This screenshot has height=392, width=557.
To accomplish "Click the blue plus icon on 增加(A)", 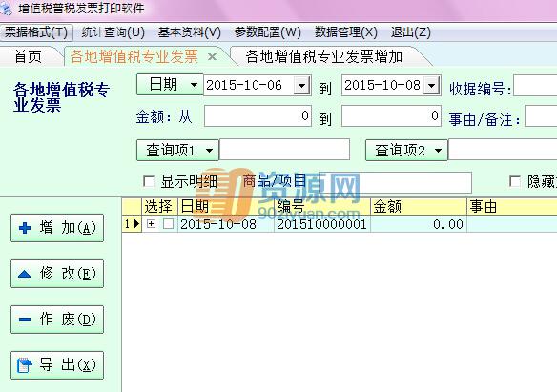I will (x=25, y=228).
